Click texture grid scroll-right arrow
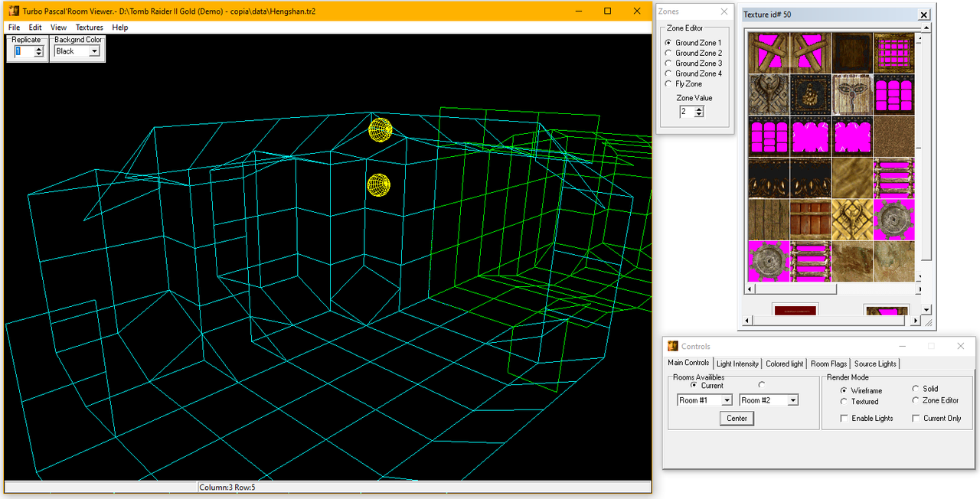This screenshot has width=980, height=499. click(x=920, y=289)
